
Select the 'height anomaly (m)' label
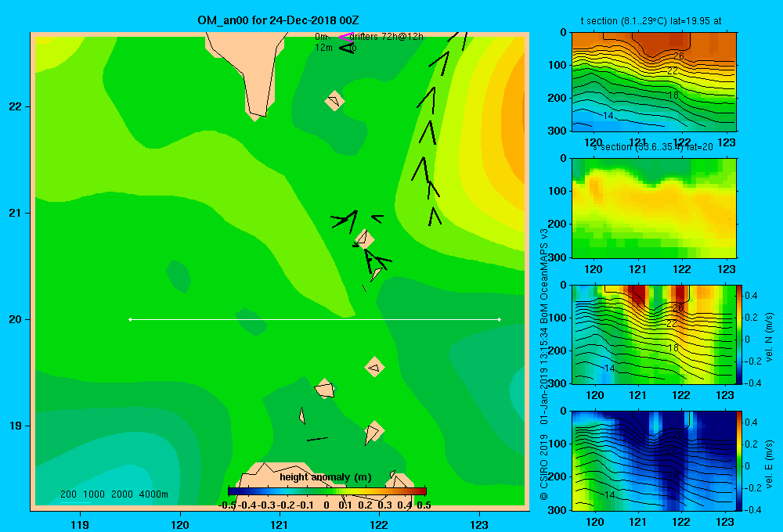[x=326, y=477]
